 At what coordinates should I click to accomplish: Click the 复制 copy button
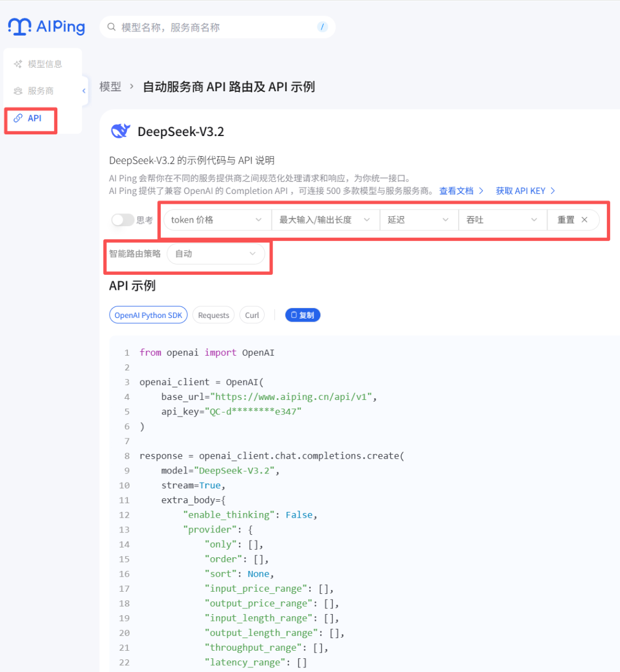[x=303, y=315]
